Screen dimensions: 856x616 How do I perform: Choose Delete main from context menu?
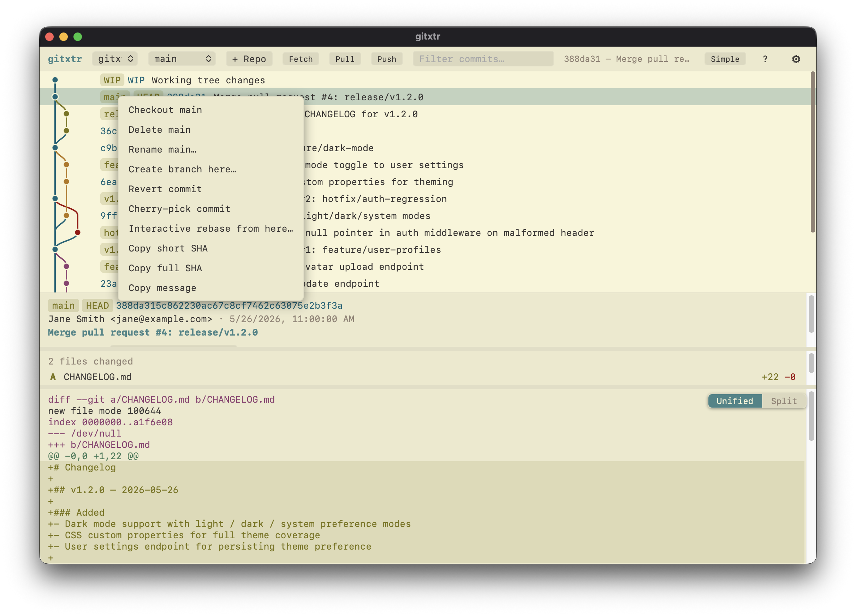click(210, 130)
